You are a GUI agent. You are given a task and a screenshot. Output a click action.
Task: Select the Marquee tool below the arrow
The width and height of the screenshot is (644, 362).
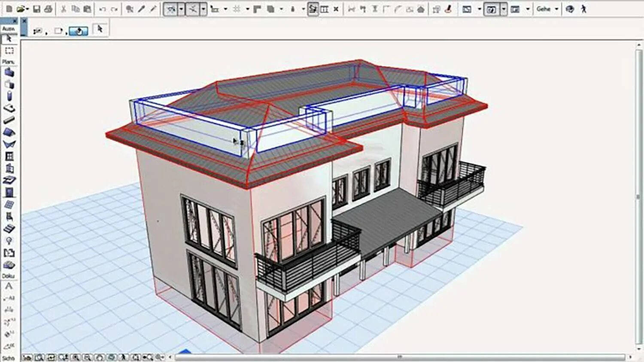pyautogui.click(x=9, y=51)
